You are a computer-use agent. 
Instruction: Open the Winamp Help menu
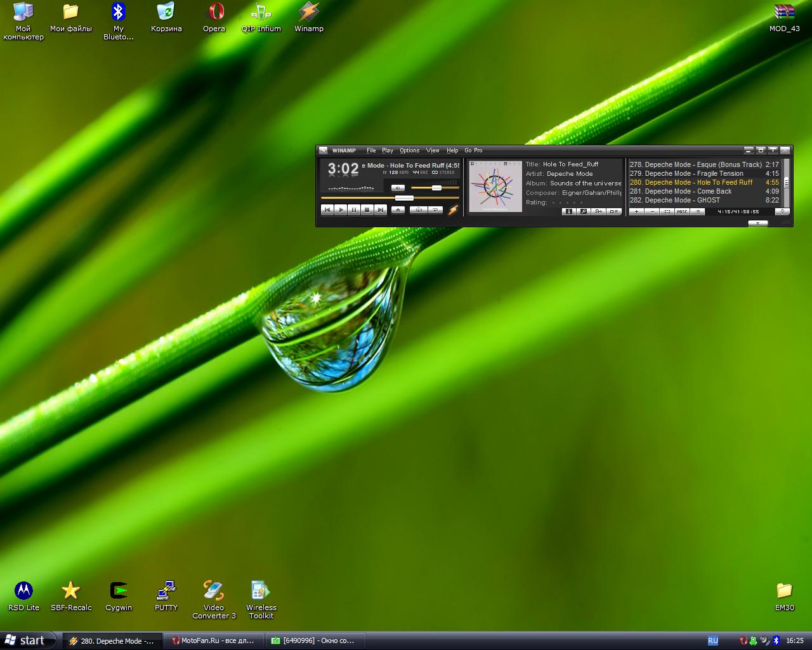click(452, 150)
